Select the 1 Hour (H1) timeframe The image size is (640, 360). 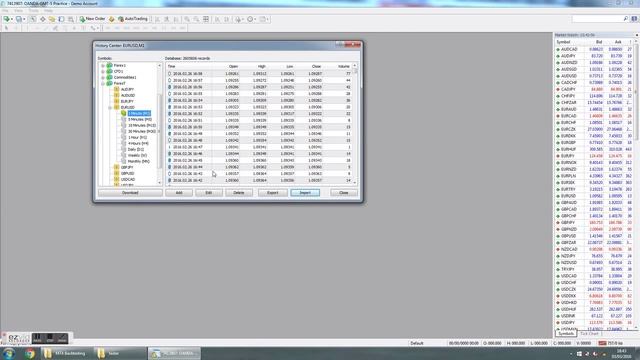pyautogui.click(x=138, y=138)
